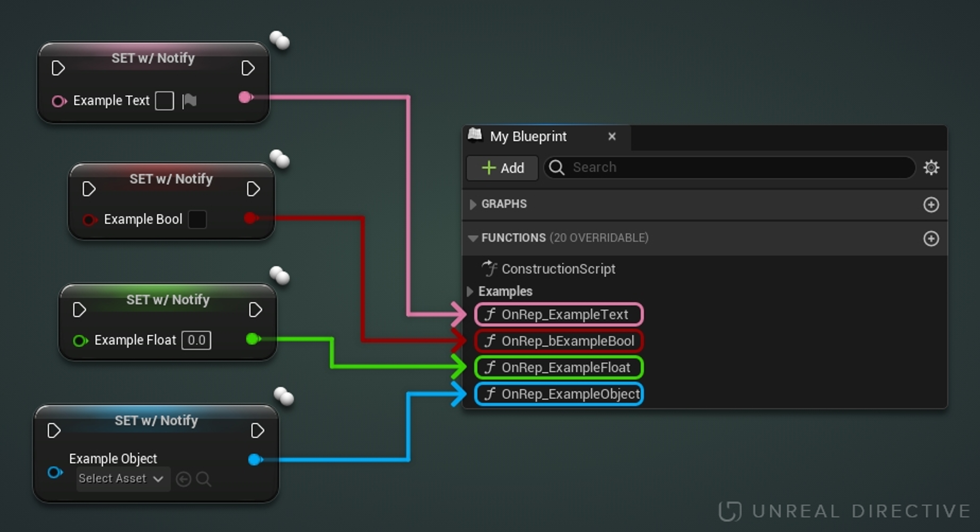Expand the Examples function category

click(470, 291)
